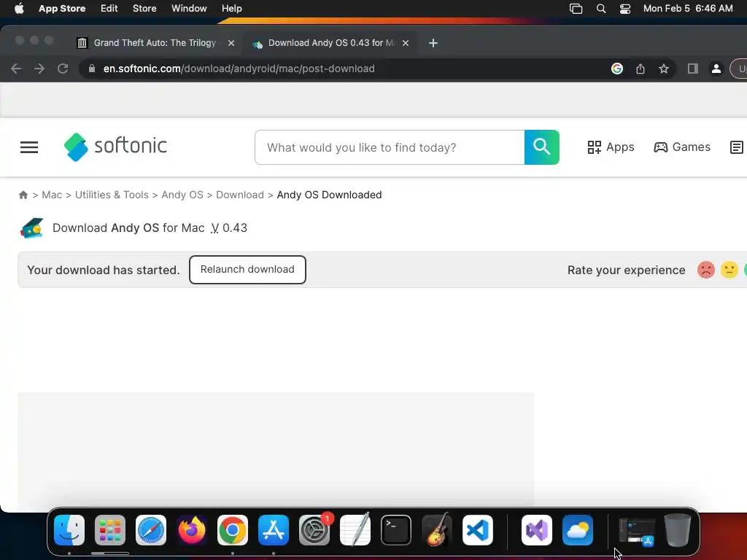Open the Edit menu

coord(109,9)
